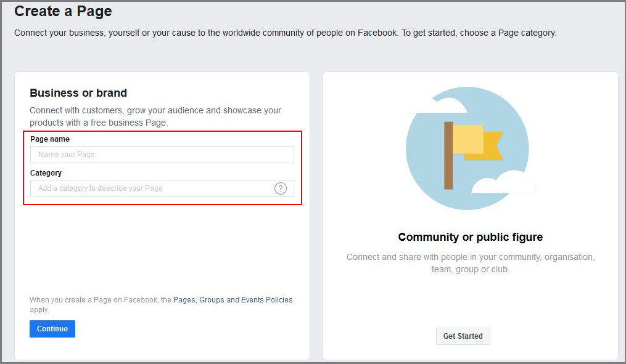
Task: Open the Pages, Groups and Events Policies link
Action: (233, 300)
